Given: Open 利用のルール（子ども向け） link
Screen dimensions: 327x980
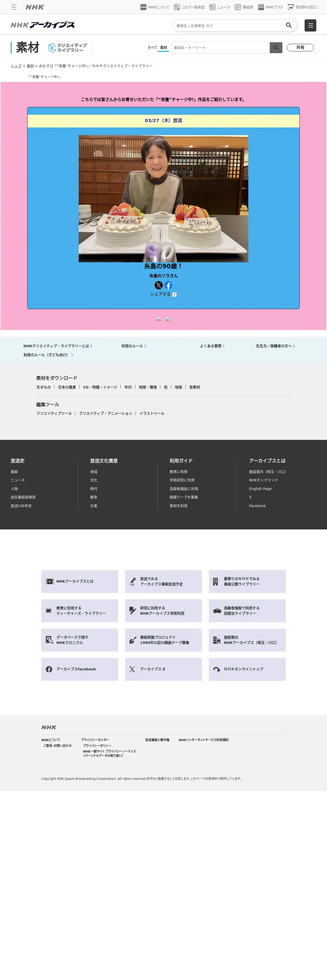Looking at the screenshot, I should tap(48, 355).
